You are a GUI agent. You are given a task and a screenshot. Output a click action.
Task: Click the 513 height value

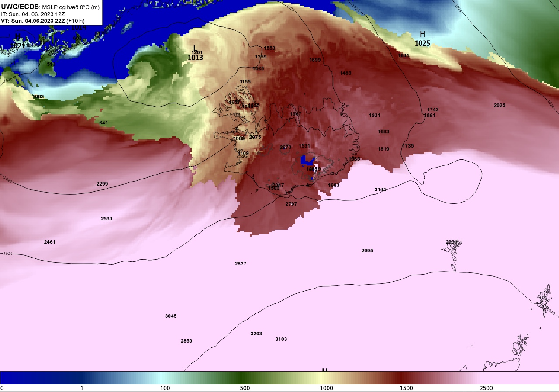coord(51,64)
